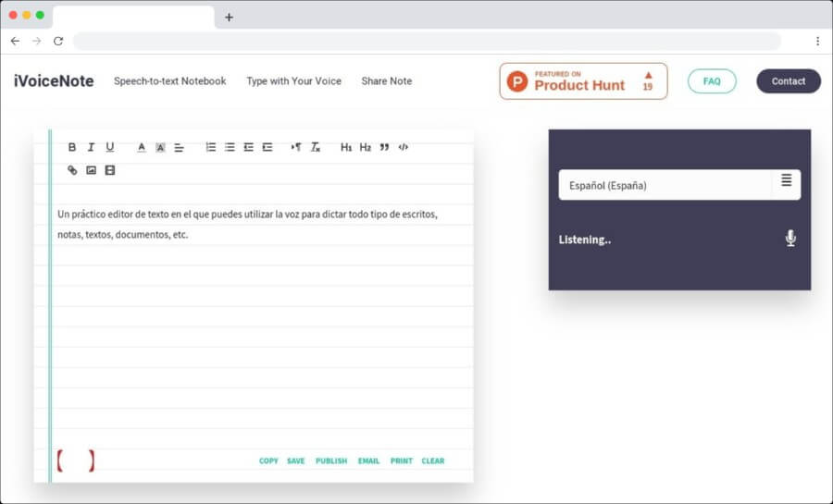The width and height of the screenshot is (833, 504).
Task: Open a new browser tab
Action: pyautogui.click(x=229, y=17)
